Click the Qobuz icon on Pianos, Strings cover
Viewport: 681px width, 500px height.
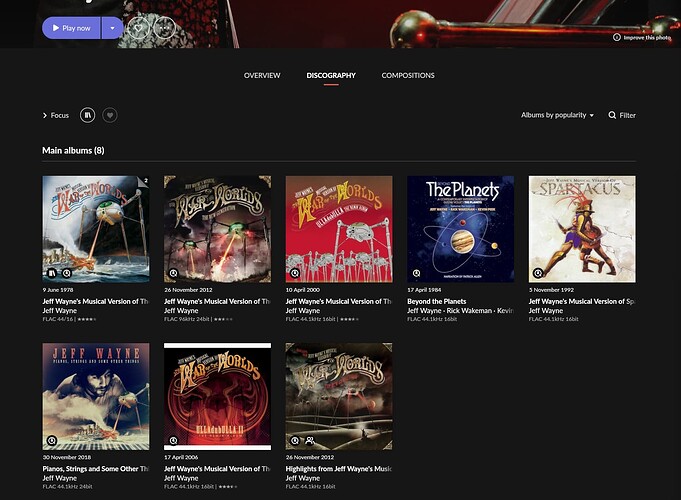[52, 440]
